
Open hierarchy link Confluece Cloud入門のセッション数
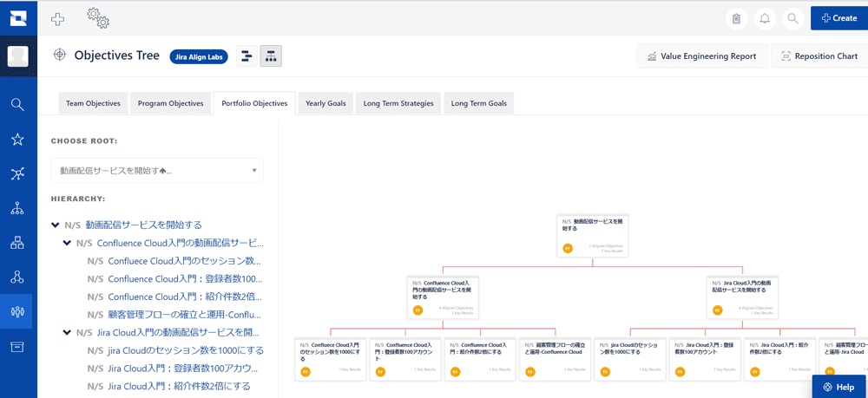184,261
